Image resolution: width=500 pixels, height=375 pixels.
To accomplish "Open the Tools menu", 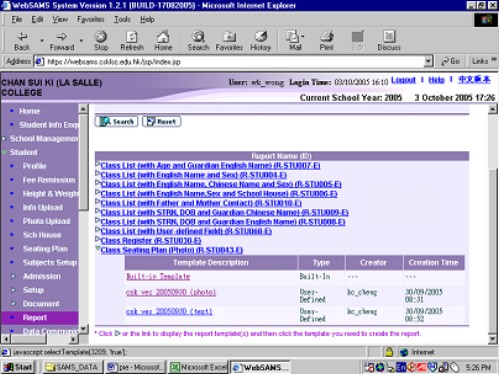I will [122, 19].
